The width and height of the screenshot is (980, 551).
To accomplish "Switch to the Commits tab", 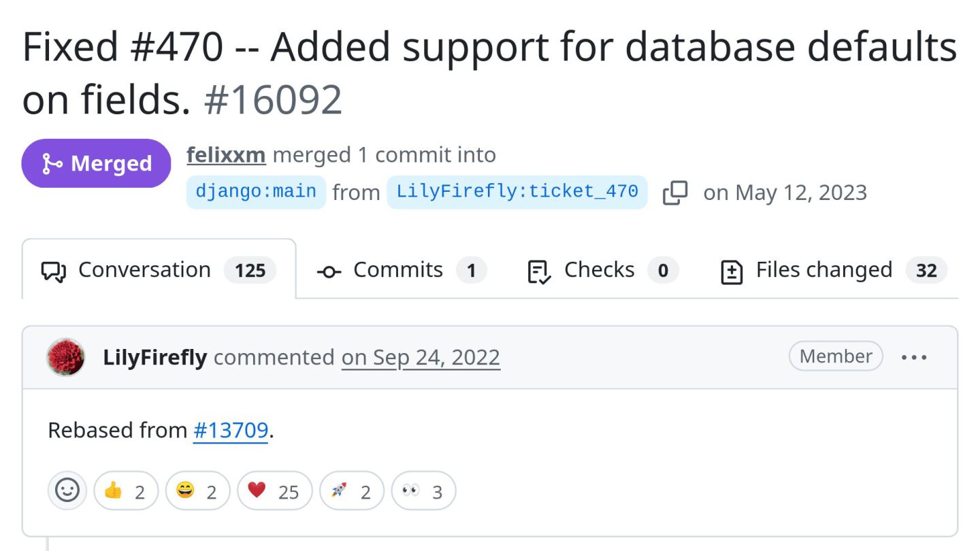I will (402, 270).
